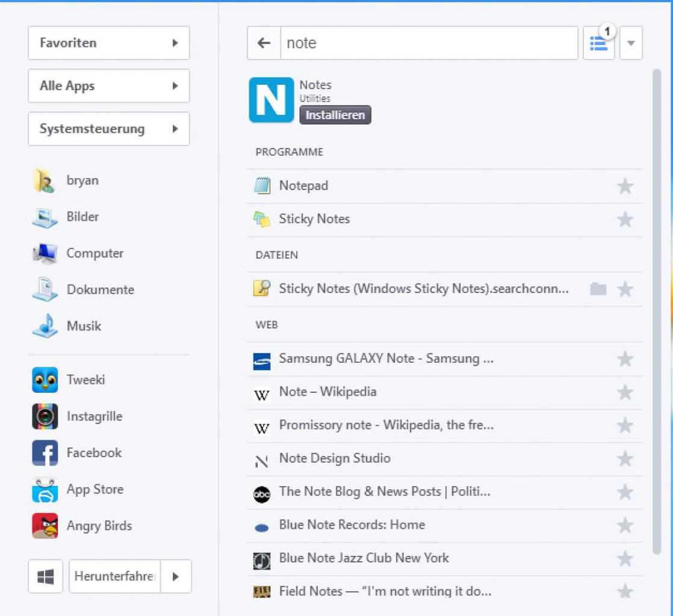Open the App Store
Image resolution: width=673 pixels, height=616 pixels.
pyautogui.click(x=78, y=490)
